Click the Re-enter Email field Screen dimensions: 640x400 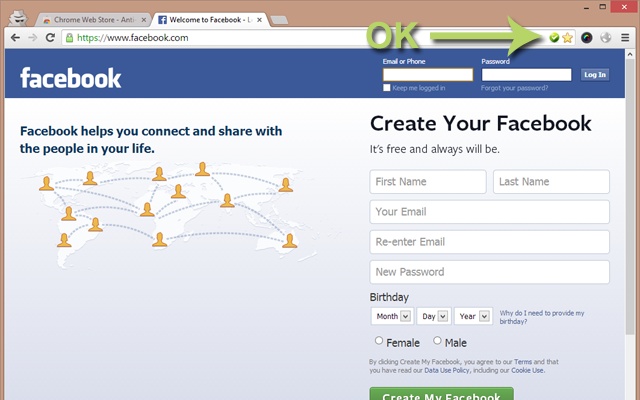coord(489,242)
